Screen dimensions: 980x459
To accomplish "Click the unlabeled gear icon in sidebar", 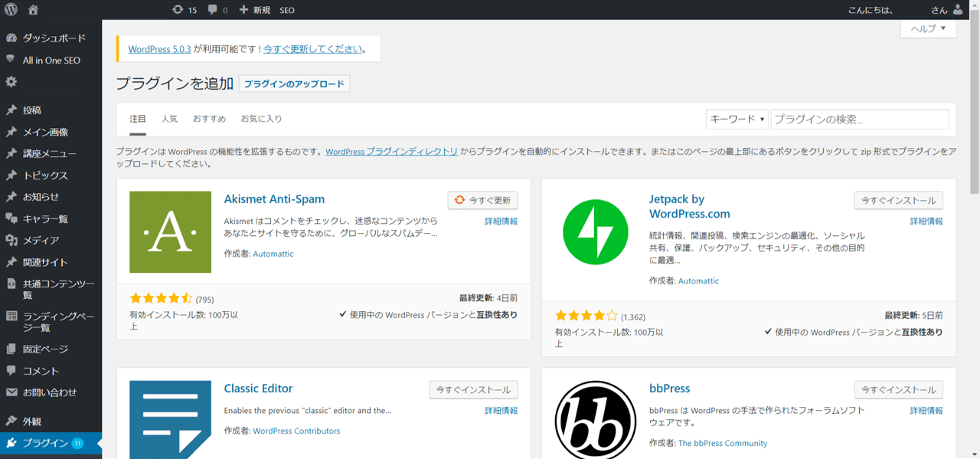I will tap(11, 82).
